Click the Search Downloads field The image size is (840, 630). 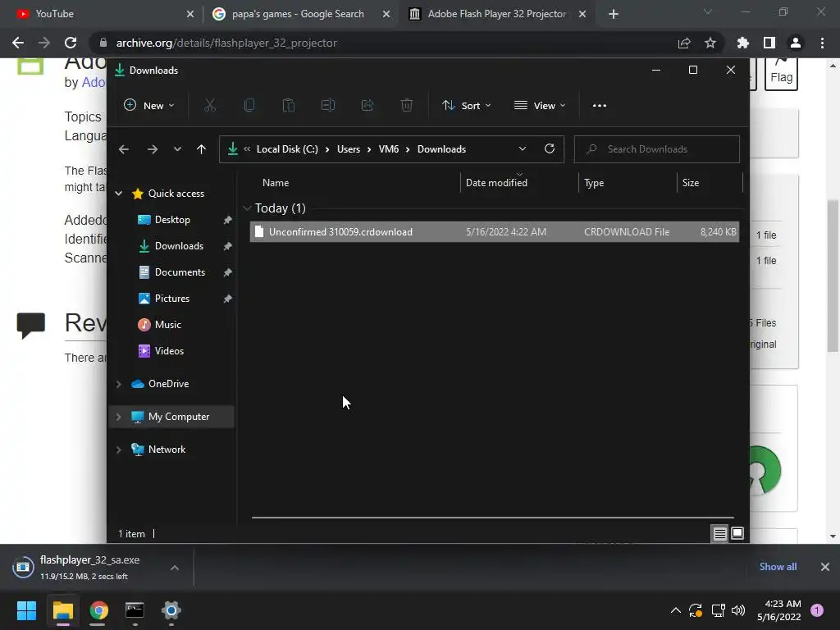tap(657, 149)
